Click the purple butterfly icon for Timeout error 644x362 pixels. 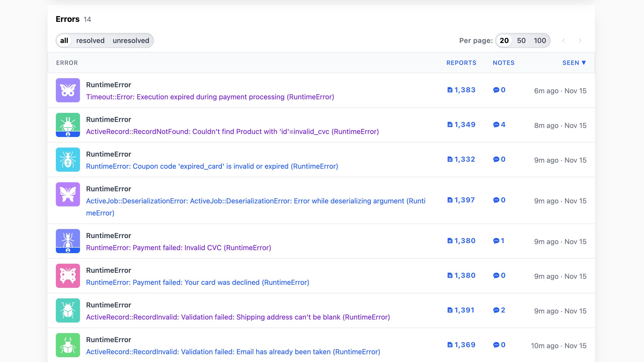[x=68, y=90]
